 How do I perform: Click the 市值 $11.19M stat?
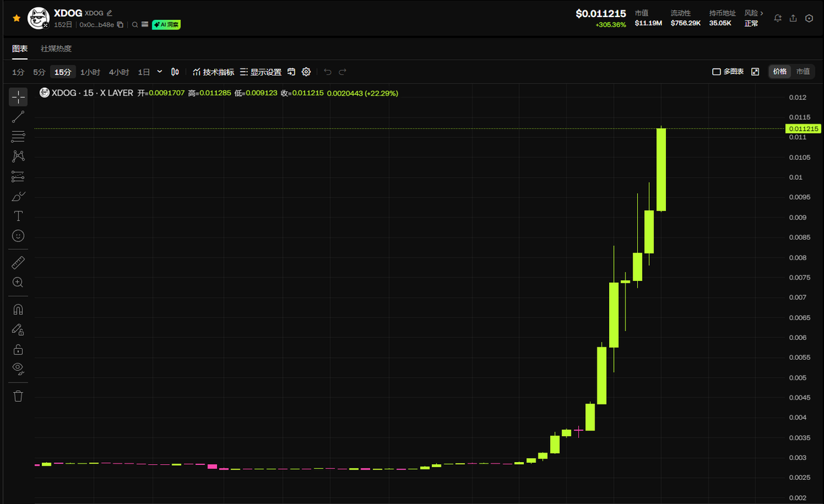pyautogui.click(x=648, y=18)
